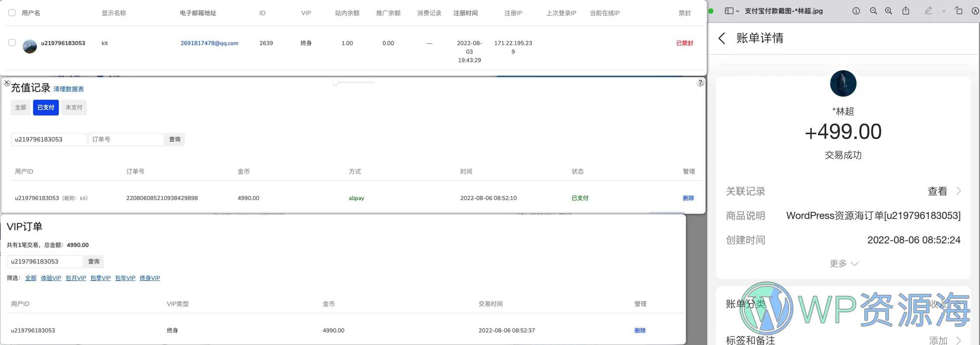The image size is (980, 345).
Task: Click 查询 button in VIP订单
Action: [94, 261]
